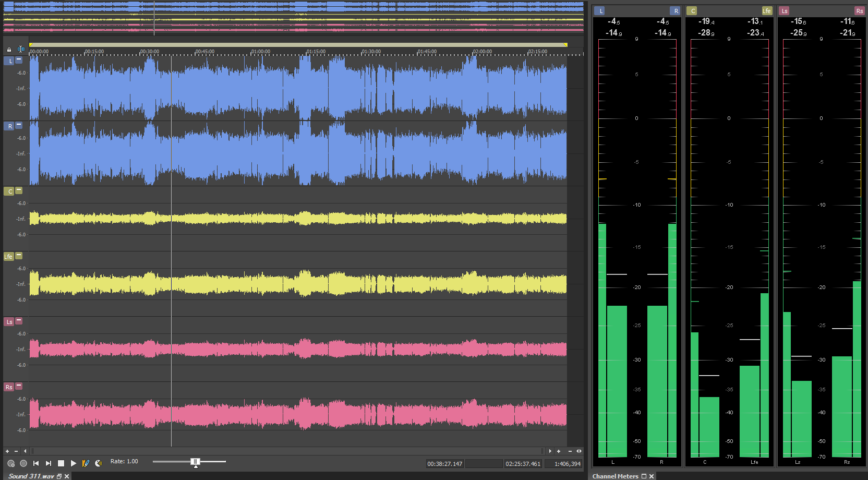Viewport: 868px width, 480px height.
Task: Close the Sound 311.wav tab
Action: point(67,476)
